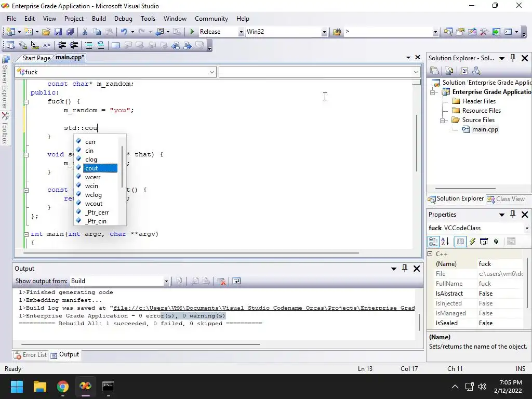Click the New Project toolbar icon

tap(11, 32)
